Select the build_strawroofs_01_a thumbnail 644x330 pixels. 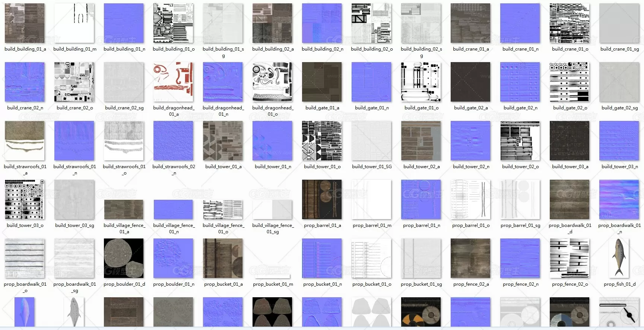tap(25, 141)
